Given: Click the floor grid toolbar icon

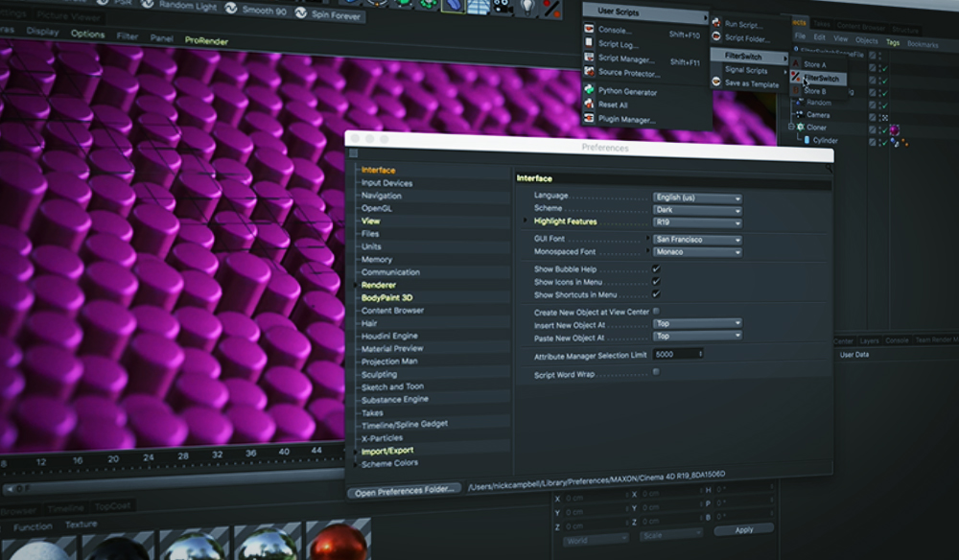Looking at the screenshot, I should (x=478, y=6).
